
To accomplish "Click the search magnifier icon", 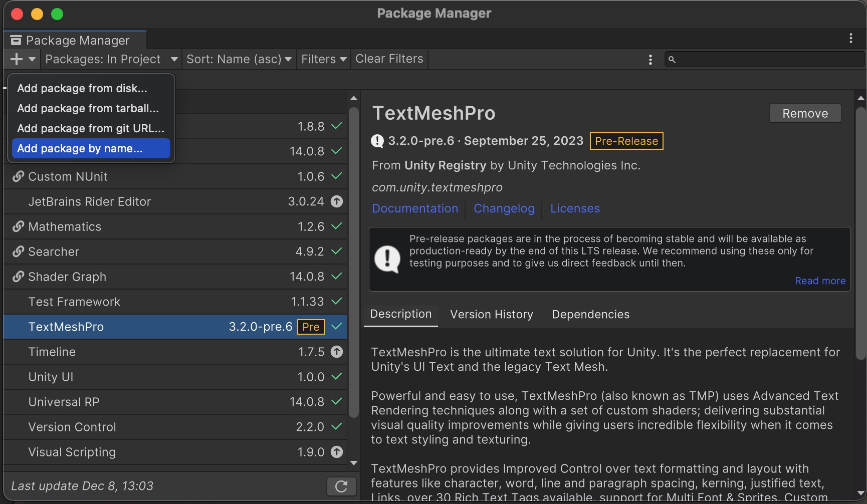I will 672,60.
